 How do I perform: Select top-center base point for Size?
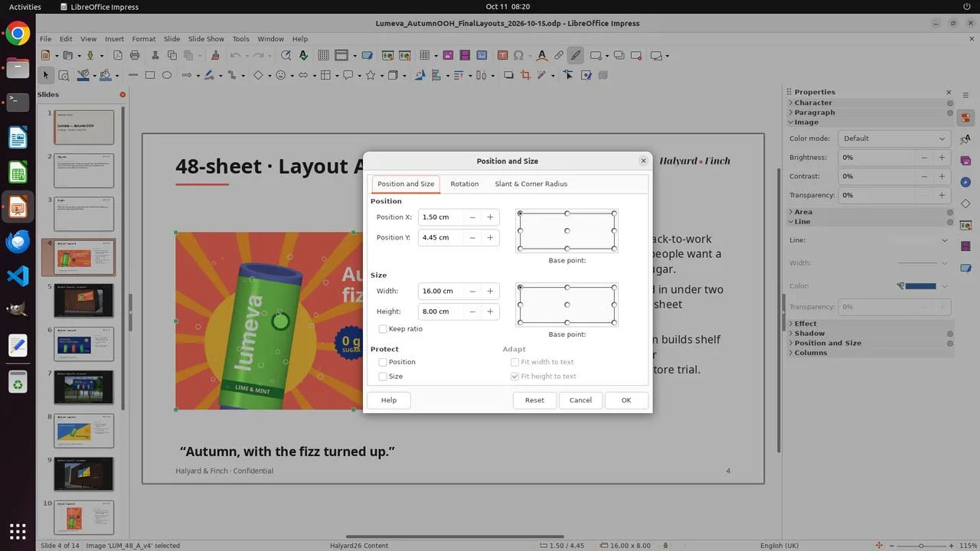coord(567,287)
